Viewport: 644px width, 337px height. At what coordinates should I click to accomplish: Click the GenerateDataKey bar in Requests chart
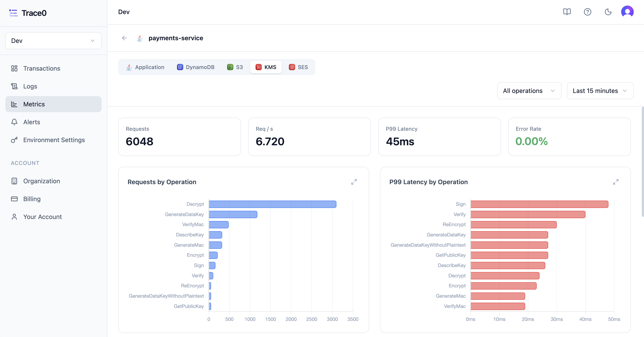[x=233, y=215]
